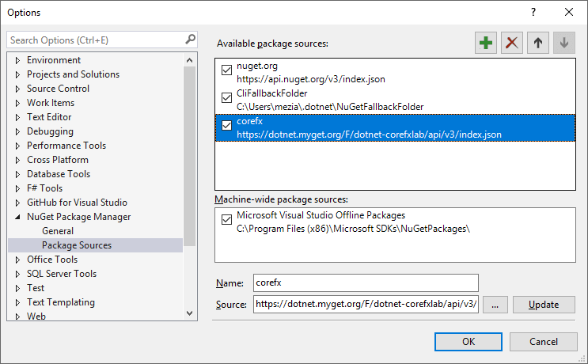Toggle the CliFallbackFolder source checkbox

coord(227,98)
